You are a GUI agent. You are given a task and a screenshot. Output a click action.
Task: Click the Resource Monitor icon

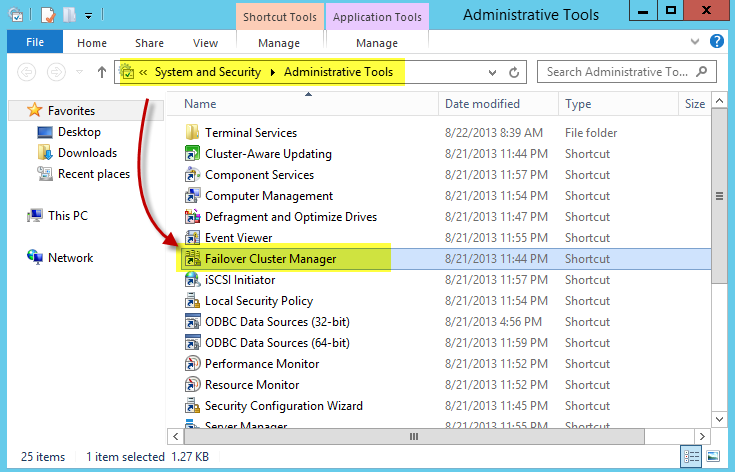192,385
